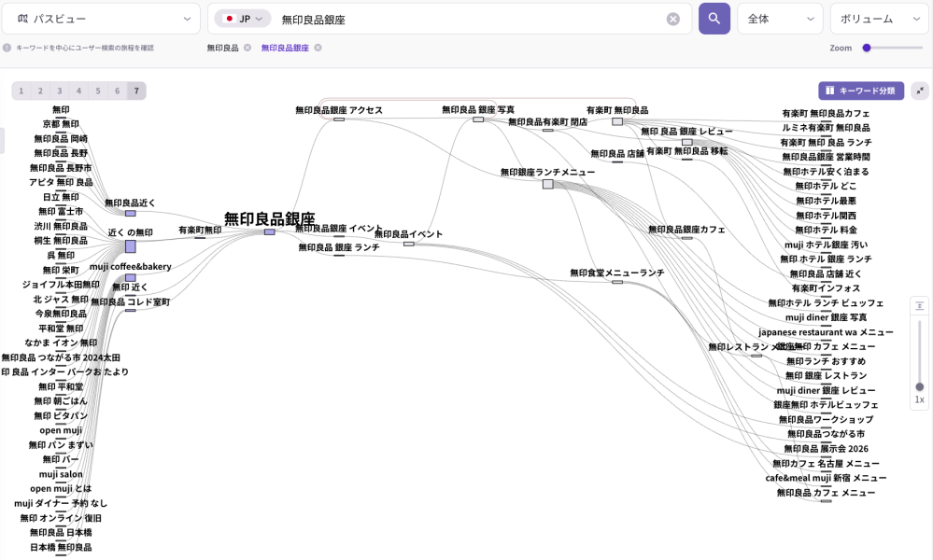Click the info icon next to キーワードを中心に text
This screenshot has width=933, height=560.
[x=8, y=45]
